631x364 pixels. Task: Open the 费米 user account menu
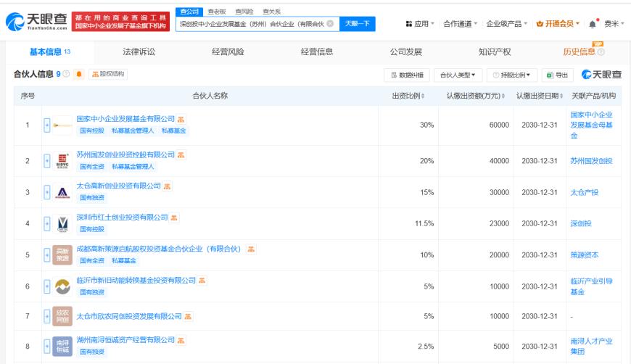click(x=614, y=24)
